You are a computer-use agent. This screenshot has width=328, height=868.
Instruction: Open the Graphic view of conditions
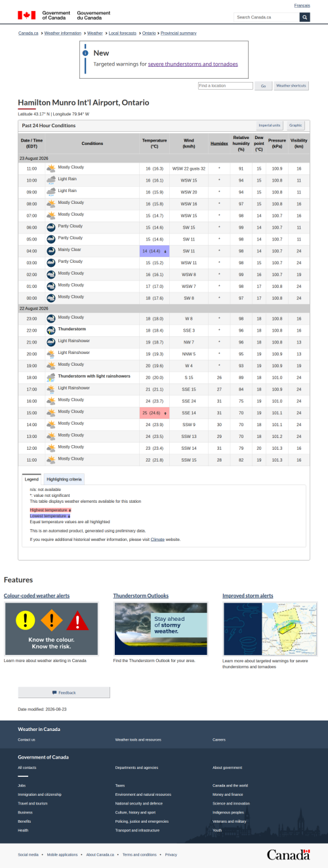click(x=296, y=125)
